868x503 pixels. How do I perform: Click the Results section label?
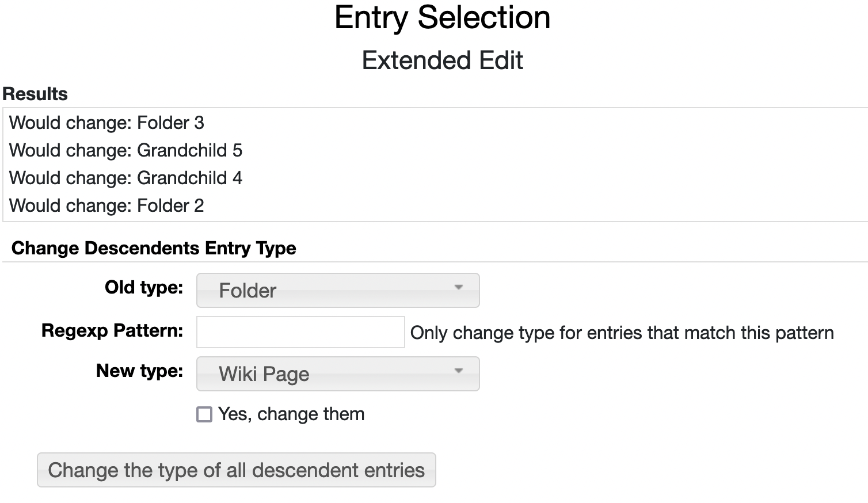[x=35, y=94]
